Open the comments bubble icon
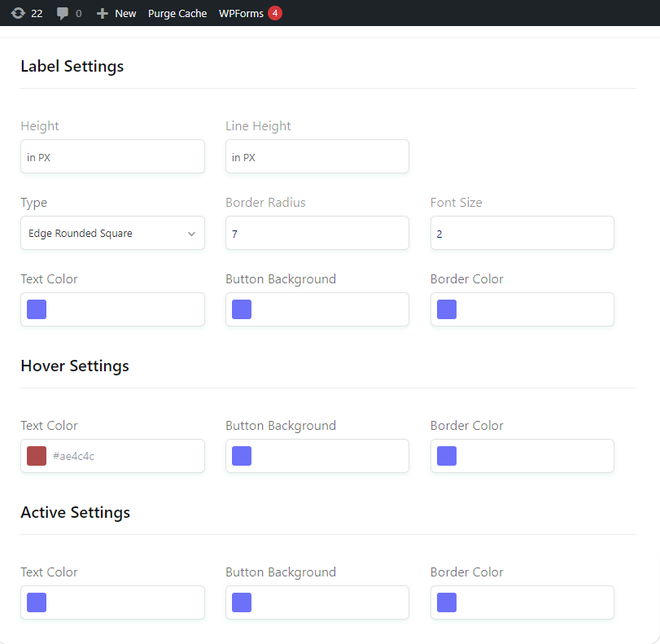 [x=63, y=14]
